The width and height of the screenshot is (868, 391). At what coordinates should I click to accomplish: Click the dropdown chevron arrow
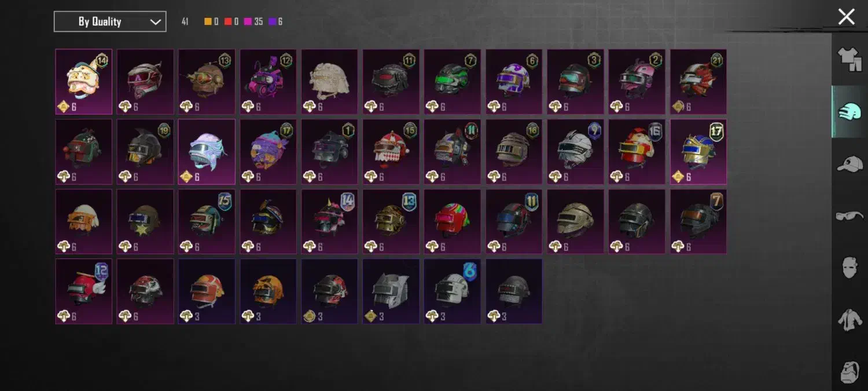[x=155, y=22]
